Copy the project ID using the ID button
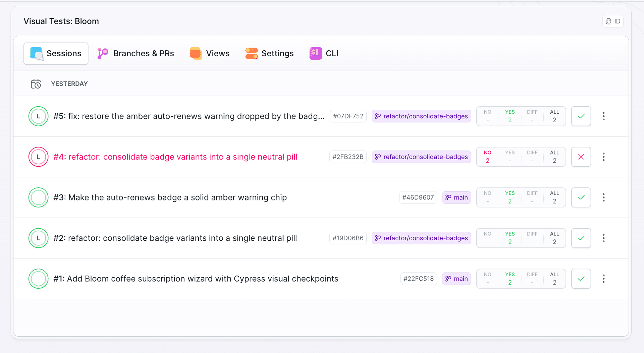 pyautogui.click(x=613, y=21)
